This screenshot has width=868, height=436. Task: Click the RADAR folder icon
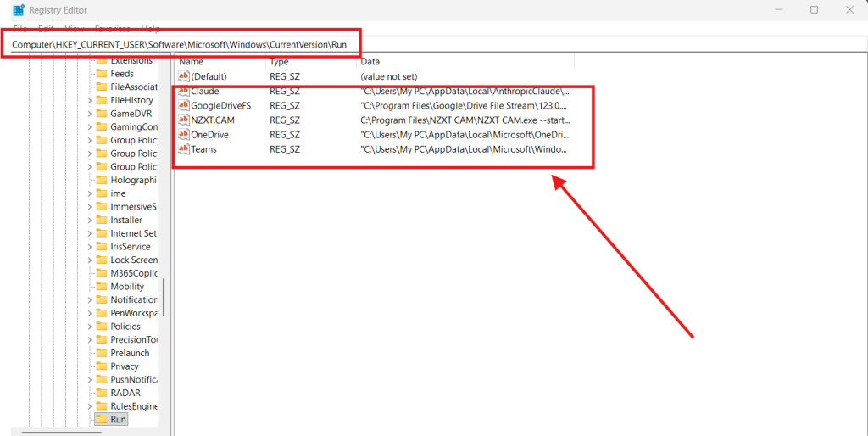[x=102, y=393]
